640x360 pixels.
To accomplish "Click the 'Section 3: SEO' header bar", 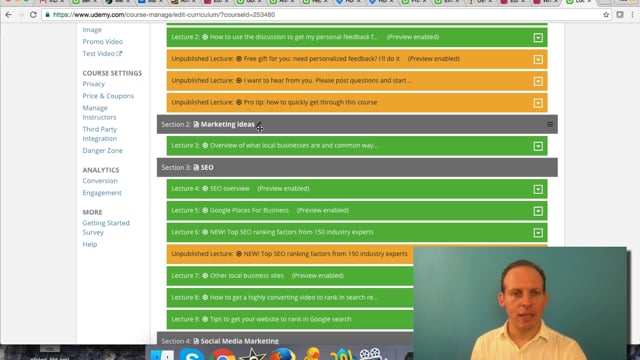I will (357, 167).
